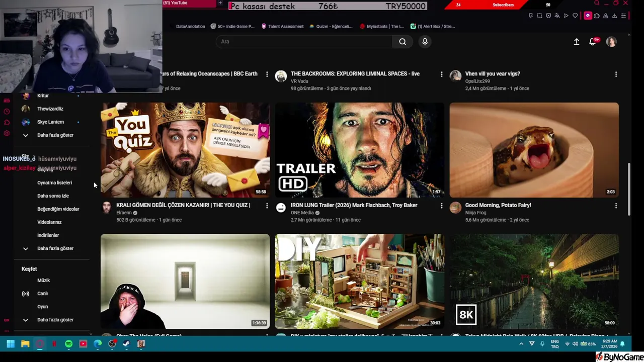Play the IRON LUNG trailer thumbnail
Screen dimensions: 644x362
(359, 150)
